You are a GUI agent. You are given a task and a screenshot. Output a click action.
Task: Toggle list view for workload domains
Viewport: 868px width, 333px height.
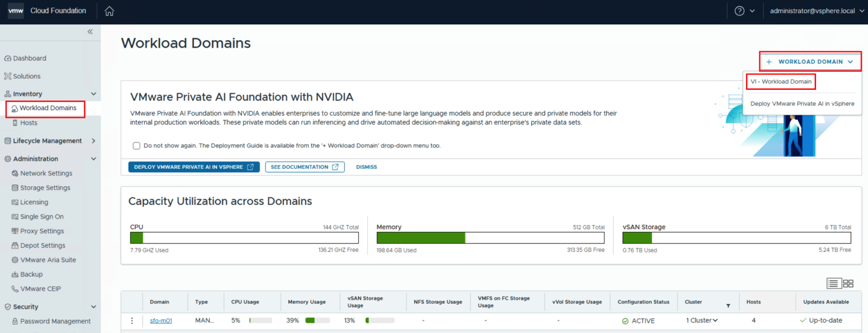833,283
